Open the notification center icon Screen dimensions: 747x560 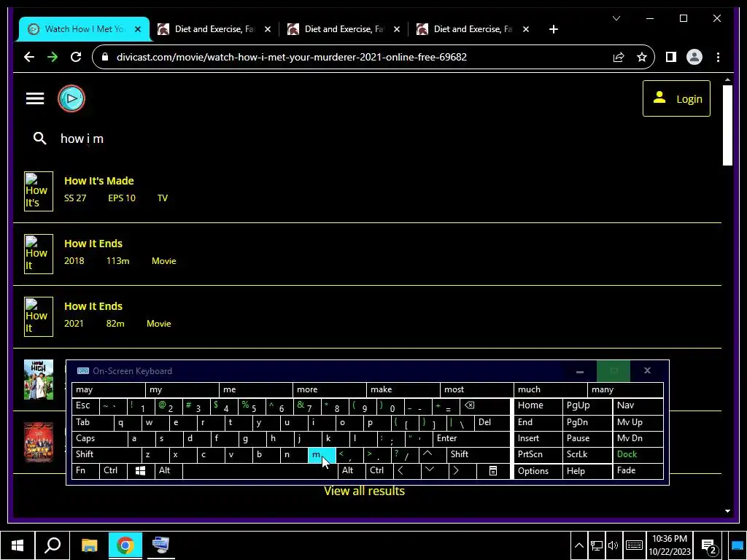pyautogui.click(x=709, y=545)
